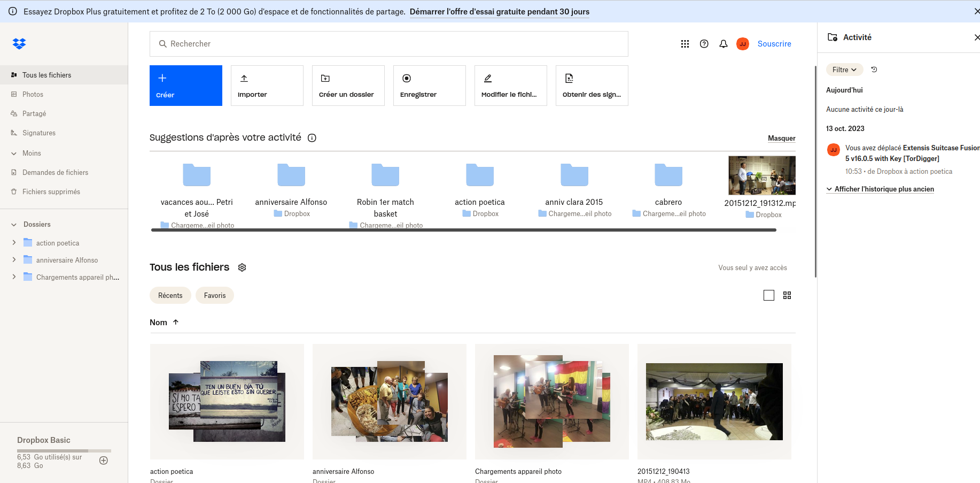
Task: Open the apps grid icon
Action: click(685, 44)
